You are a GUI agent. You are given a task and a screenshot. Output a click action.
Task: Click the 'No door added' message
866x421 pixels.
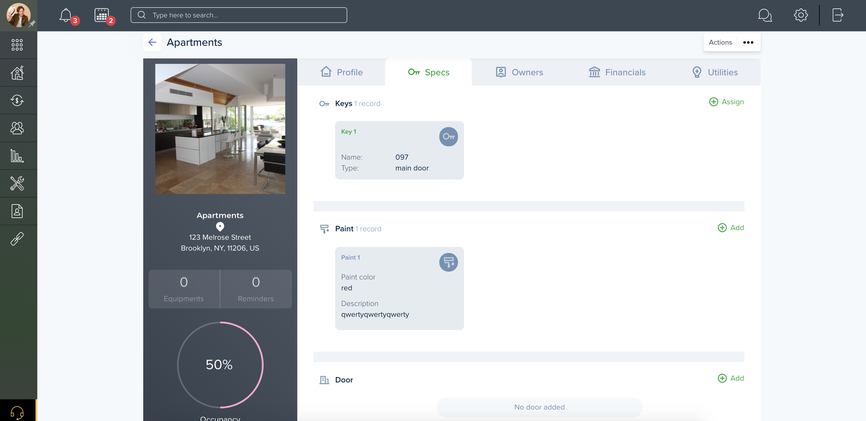tap(540, 407)
